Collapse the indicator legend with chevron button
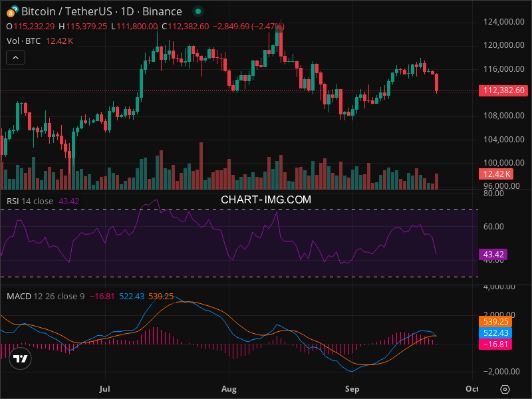Screen dimensions: 532x399 click(16, 58)
